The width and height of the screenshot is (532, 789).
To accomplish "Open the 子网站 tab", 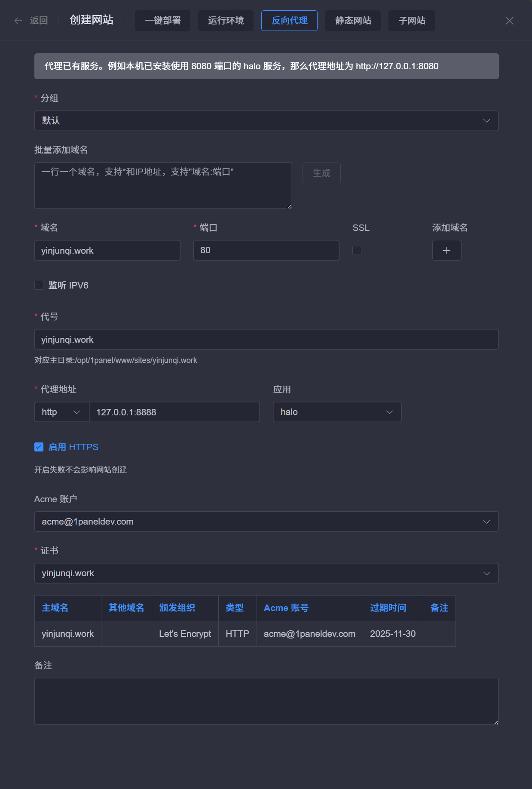I will click(412, 21).
